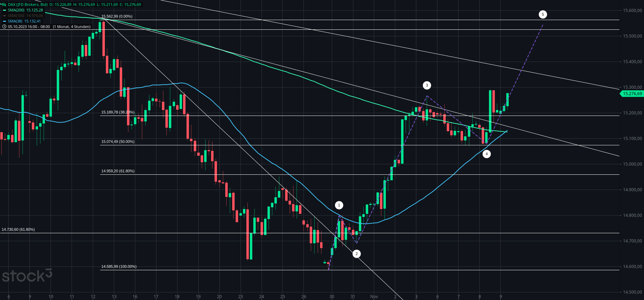644x300 pixels.
Task: Click the 15.189,78 (38.20%) Fibonacci label
Action: point(118,112)
